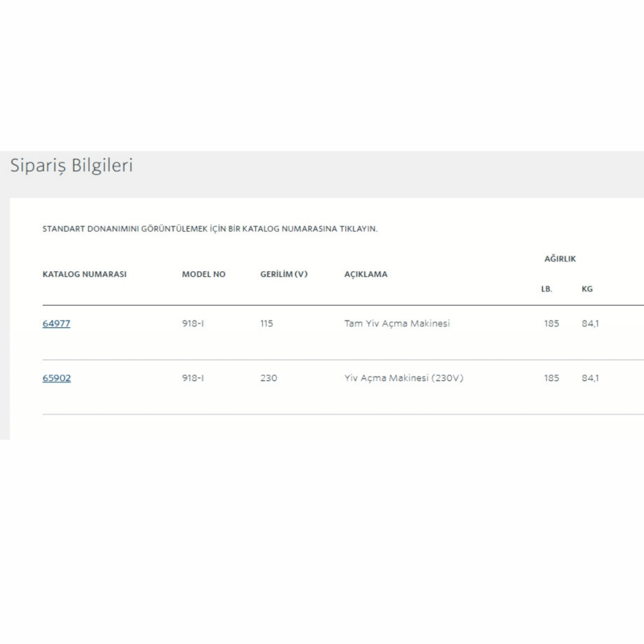Click the AĞIRLIK header label
The image size is (644, 644).
pos(560,259)
